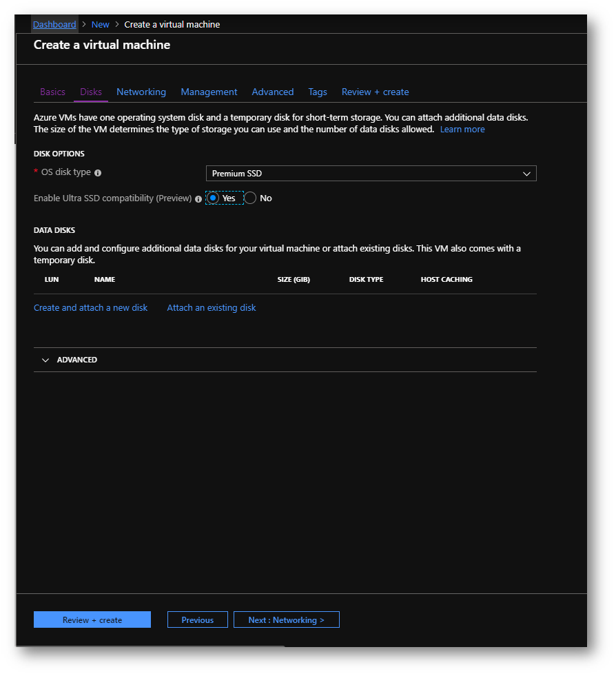Go to the Advanced tab
This screenshot has width=616, height=676.
(x=272, y=92)
